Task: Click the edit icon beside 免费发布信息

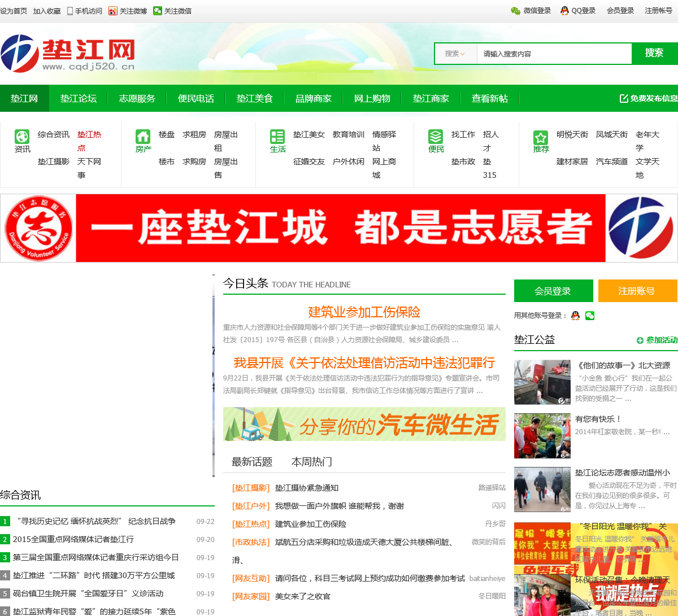Action: pyautogui.click(x=624, y=98)
